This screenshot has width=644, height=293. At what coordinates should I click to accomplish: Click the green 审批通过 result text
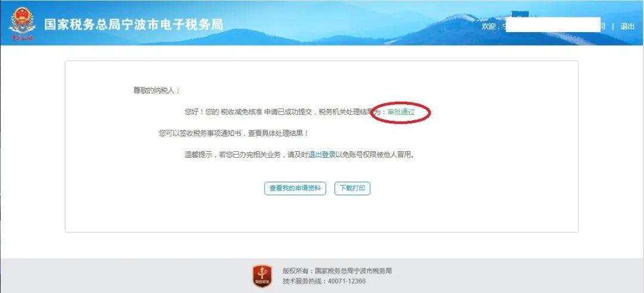(x=401, y=112)
